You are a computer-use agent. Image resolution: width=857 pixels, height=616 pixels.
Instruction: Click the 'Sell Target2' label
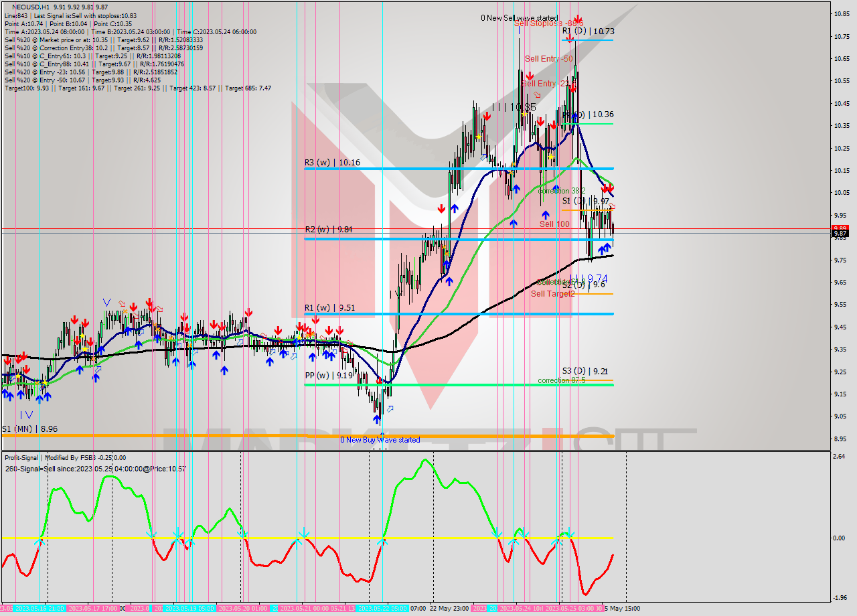pyautogui.click(x=553, y=294)
